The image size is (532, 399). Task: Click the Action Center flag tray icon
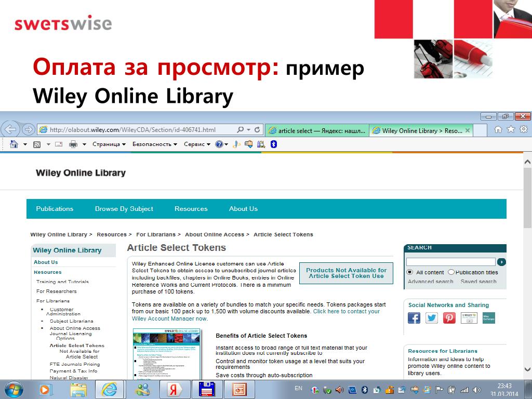click(439, 390)
